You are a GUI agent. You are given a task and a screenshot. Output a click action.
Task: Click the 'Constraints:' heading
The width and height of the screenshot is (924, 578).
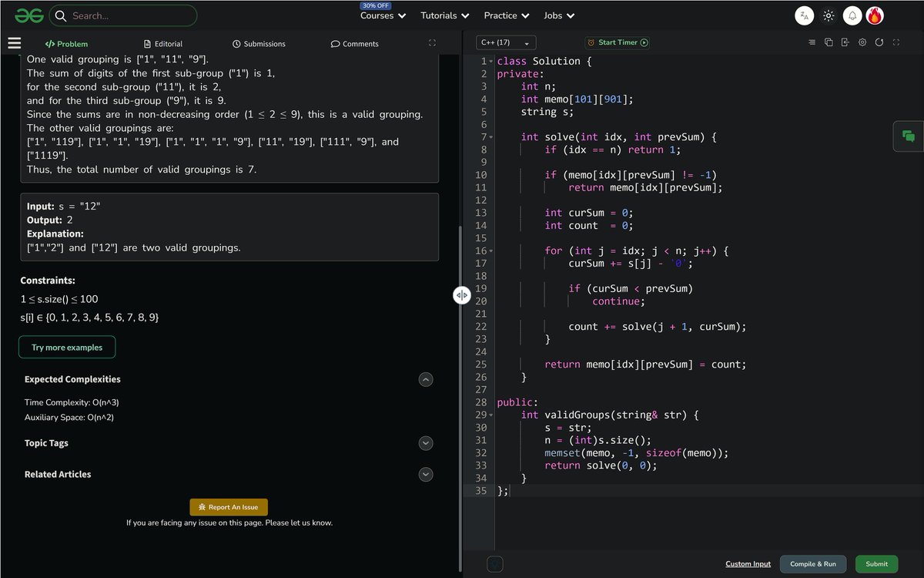click(x=48, y=281)
